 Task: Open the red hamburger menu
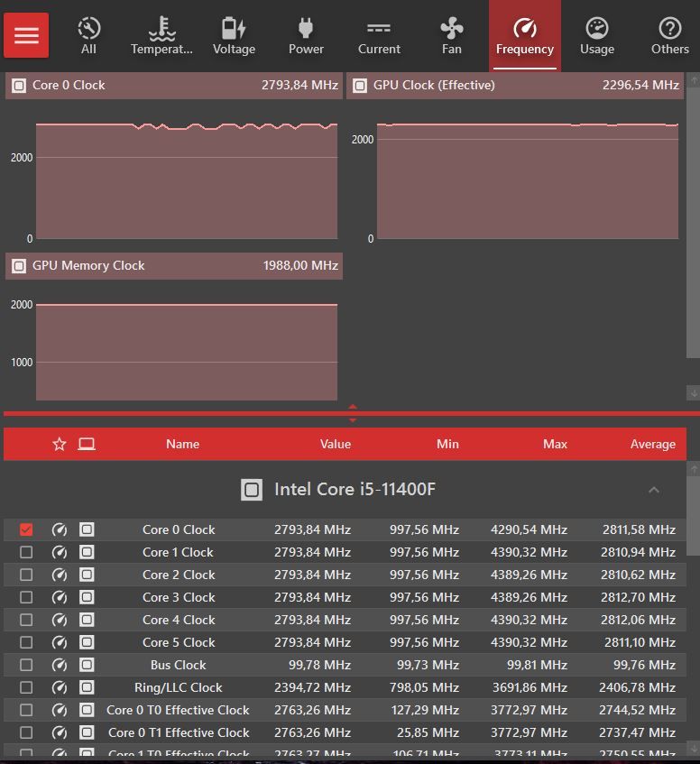coord(26,35)
